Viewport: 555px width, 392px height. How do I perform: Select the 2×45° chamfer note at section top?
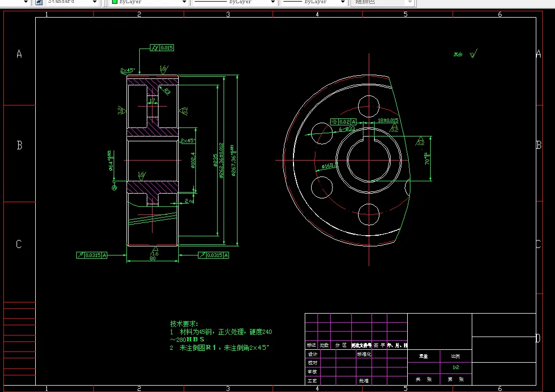[x=128, y=70]
